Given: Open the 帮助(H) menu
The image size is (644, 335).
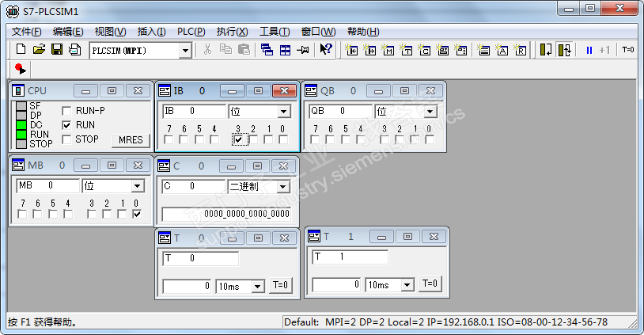Looking at the screenshot, I should [363, 32].
